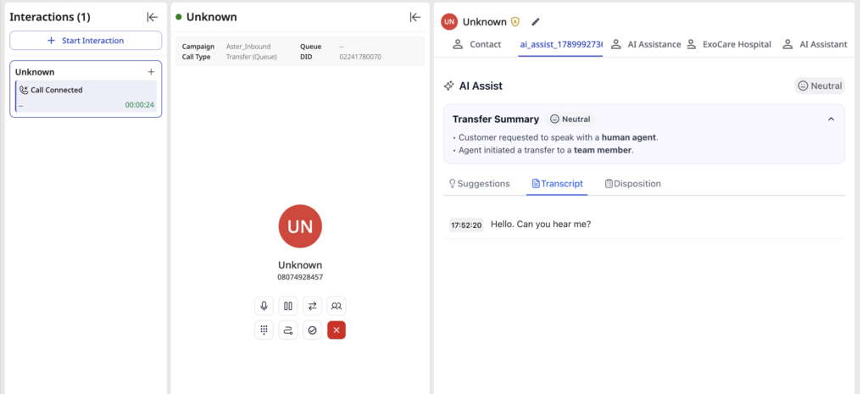Click the shield badge next to Unknown
The image size is (868, 394).
tap(515, 22)
